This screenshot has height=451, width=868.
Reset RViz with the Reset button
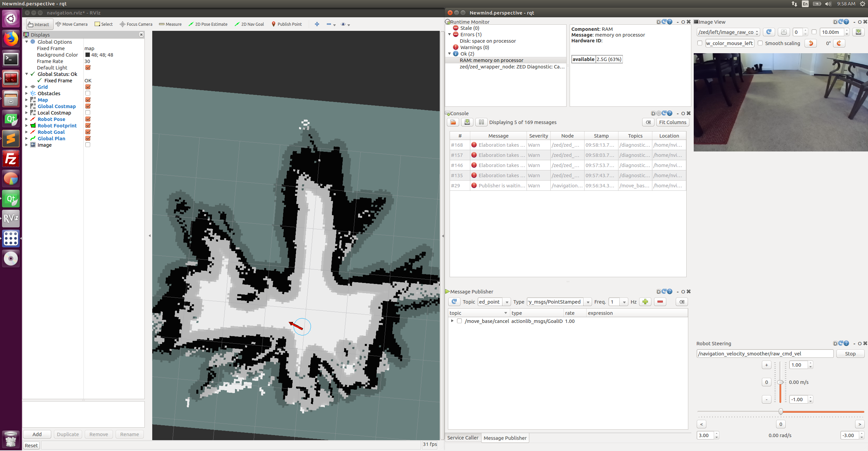click(x=31, y=446)
